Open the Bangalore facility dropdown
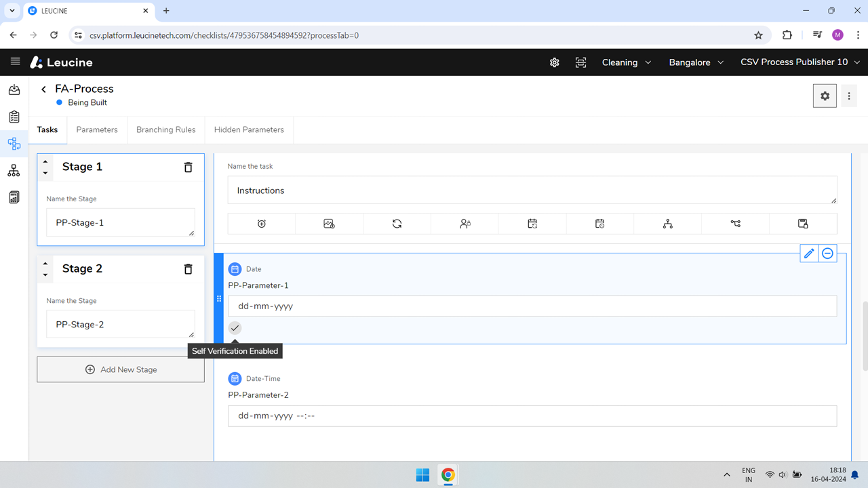The width and height of the screenshot is (868, 488). tap(696, 62)
